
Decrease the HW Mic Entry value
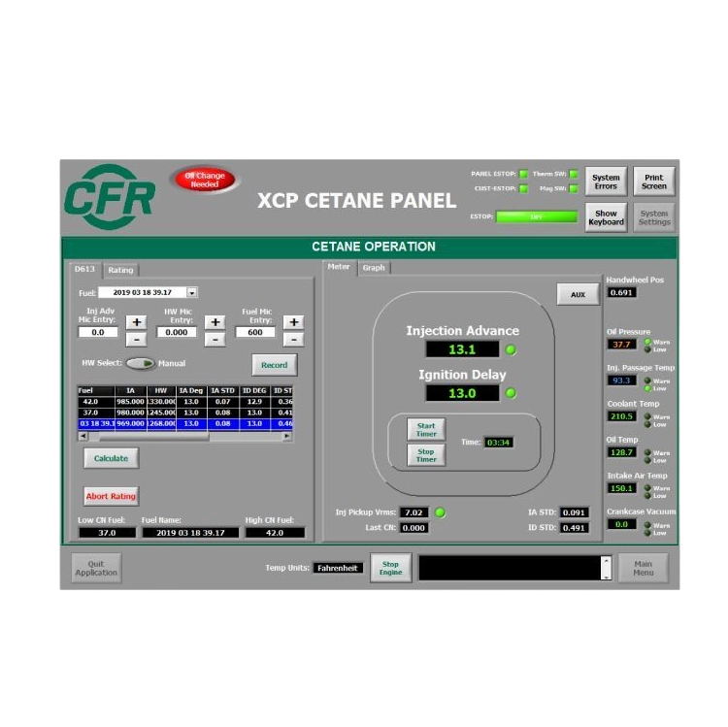pyautogui.click(x=215, y=340)
